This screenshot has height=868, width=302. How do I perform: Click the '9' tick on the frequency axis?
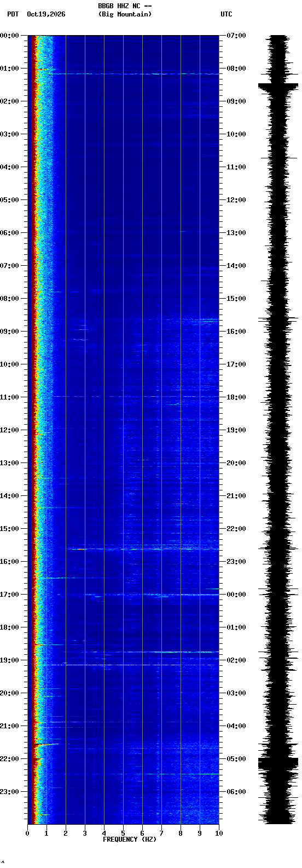pos(200,833)
